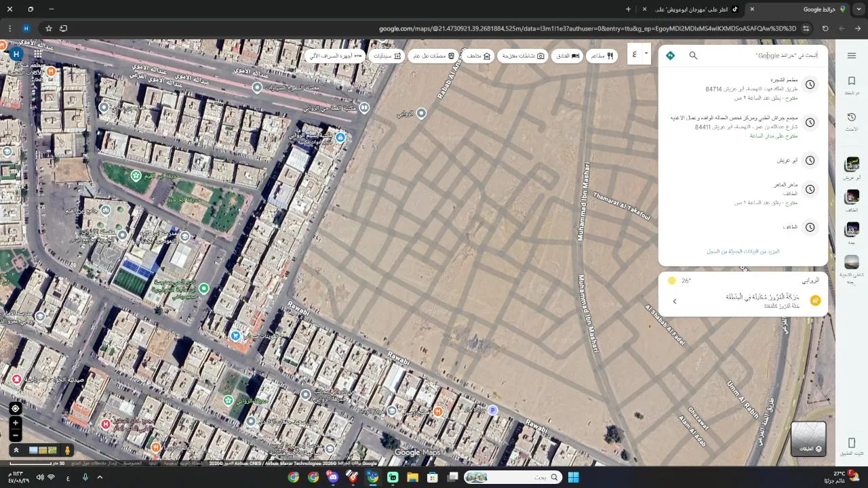The width and height of the screenshot is (868, 488).
Task: Click the green park marker حديقة ابن القيم
Action: click(136, 176)
